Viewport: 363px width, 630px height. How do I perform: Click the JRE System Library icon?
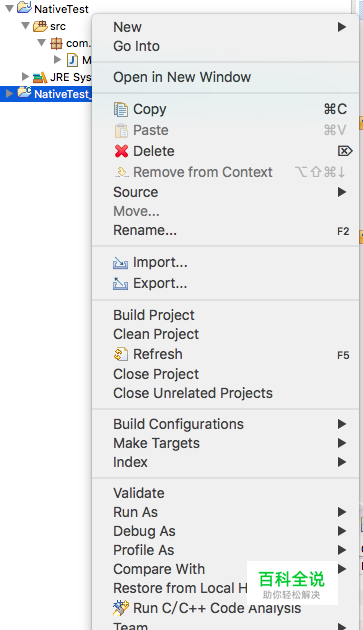point(40,77)
